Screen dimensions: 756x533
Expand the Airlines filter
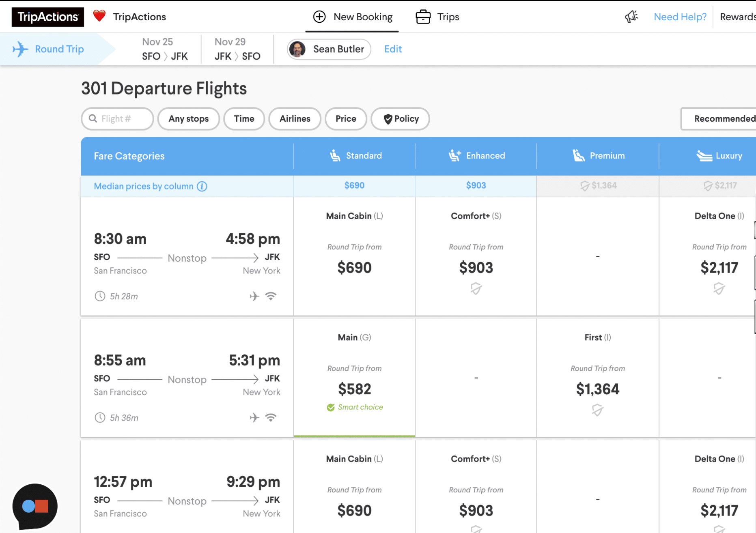(x=295, y=119)
